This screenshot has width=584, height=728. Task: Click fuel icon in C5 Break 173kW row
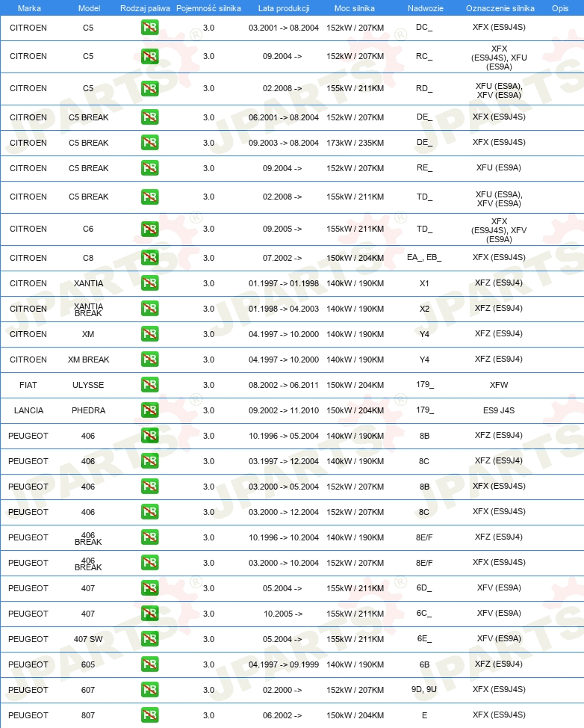point(150,143)
